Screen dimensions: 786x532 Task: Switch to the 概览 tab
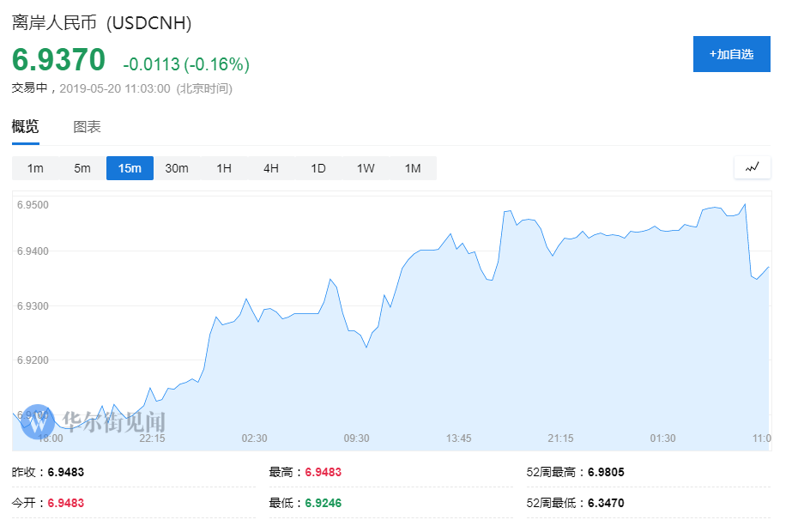25,127
